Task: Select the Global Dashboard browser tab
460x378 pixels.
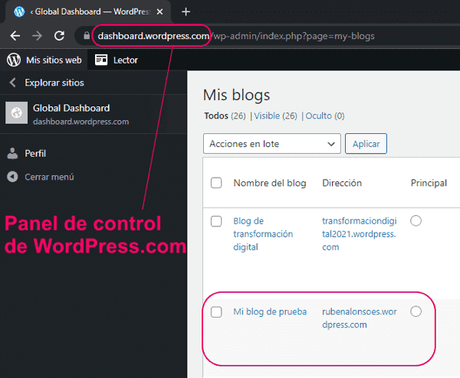Action: (87, 12)
